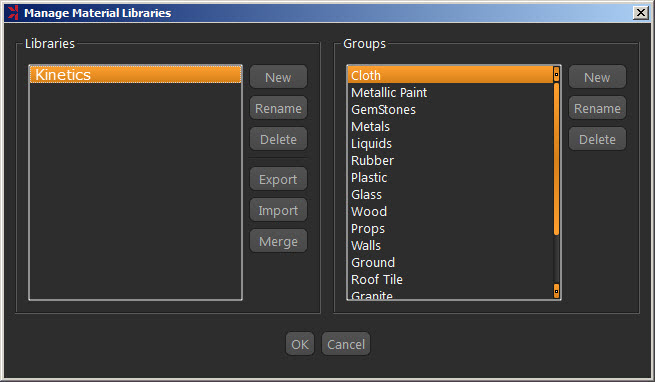Select the Walls group
This screenshot has height=382, width=655.
click(x=450, y=245)
